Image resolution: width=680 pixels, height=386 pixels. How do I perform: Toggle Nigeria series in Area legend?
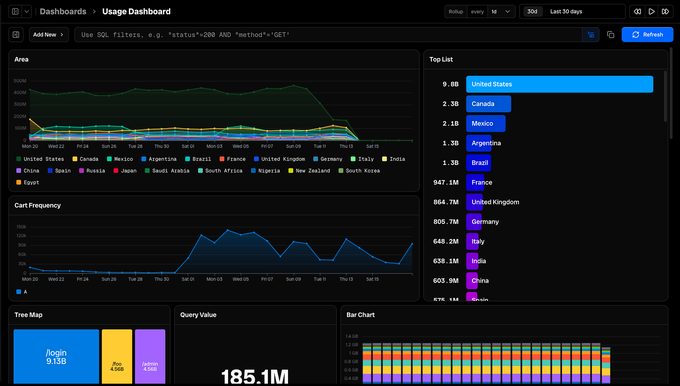pos(265,171)
